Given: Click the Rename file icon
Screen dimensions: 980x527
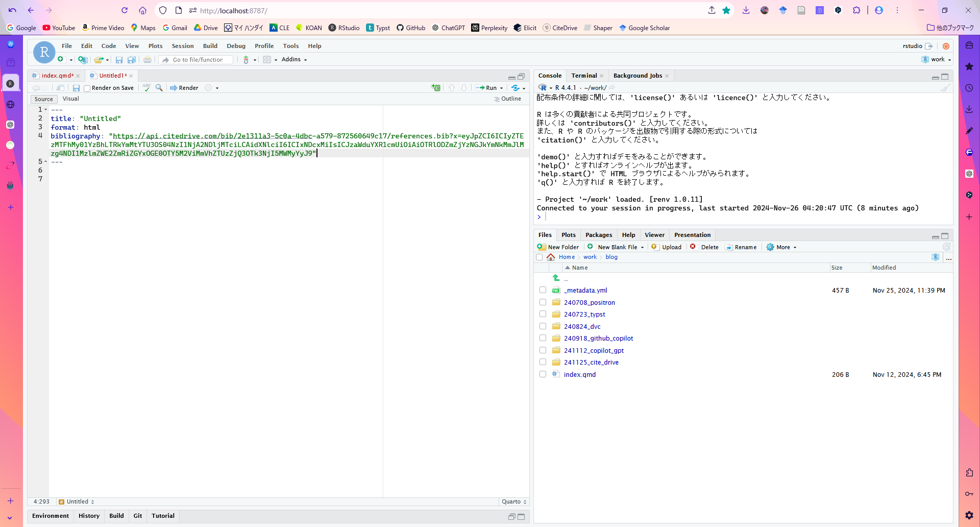Looking at the screenshot, I should 729,247.
